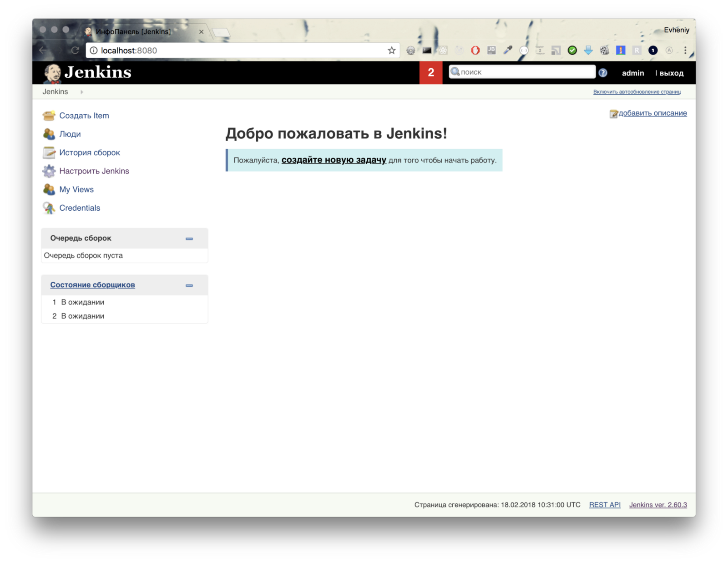
Task: Click the Люди people icon
Action: 49,134
